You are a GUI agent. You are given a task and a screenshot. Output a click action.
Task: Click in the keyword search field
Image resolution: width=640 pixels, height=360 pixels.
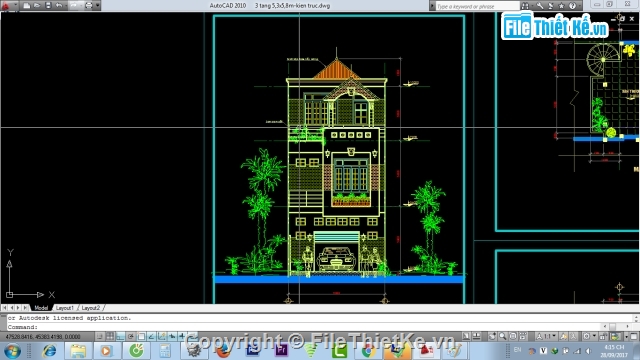coord(477,6)
